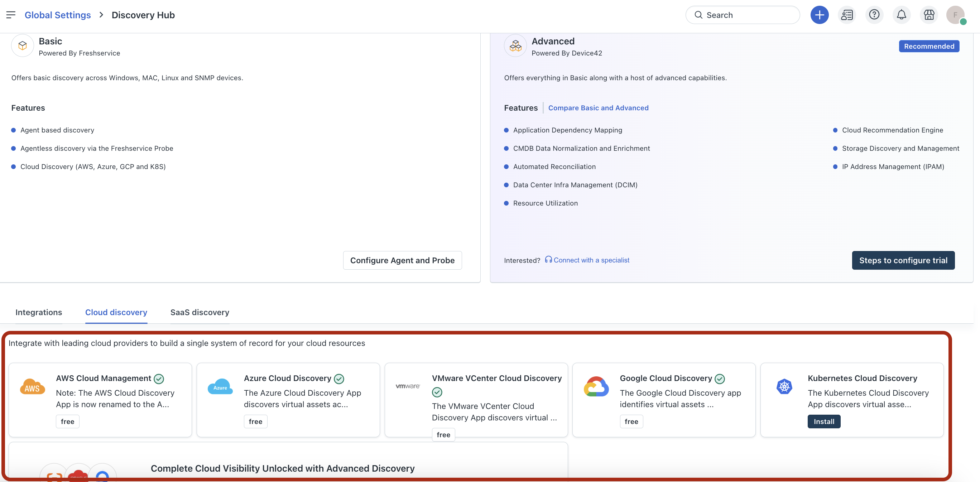Open the hamburger navigation menu

[11, 15]
